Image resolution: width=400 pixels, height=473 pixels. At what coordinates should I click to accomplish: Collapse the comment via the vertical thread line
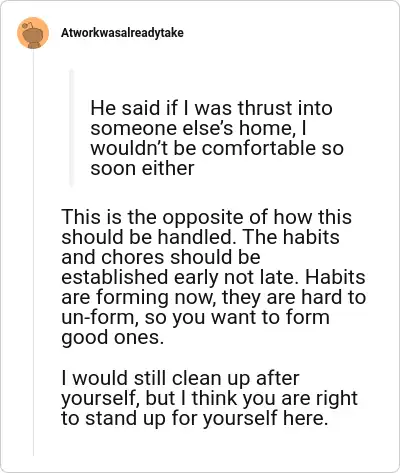(x=33, y=253)
